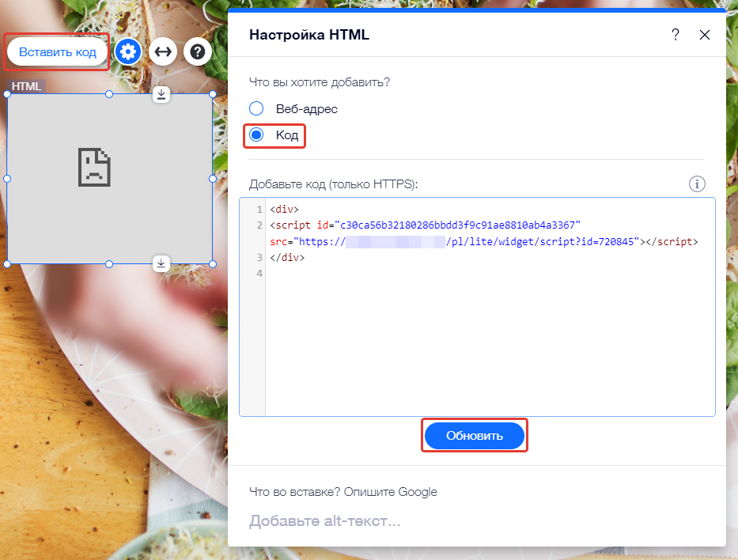Select the Веб-адрес radio option
Viewport: 738px width, 560px height.
256,108
